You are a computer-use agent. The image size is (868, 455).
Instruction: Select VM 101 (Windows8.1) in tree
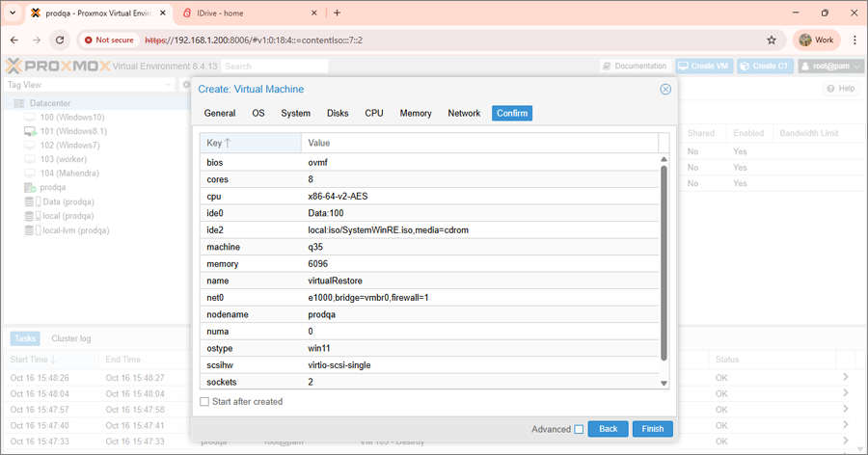click(x=72, y=131)
